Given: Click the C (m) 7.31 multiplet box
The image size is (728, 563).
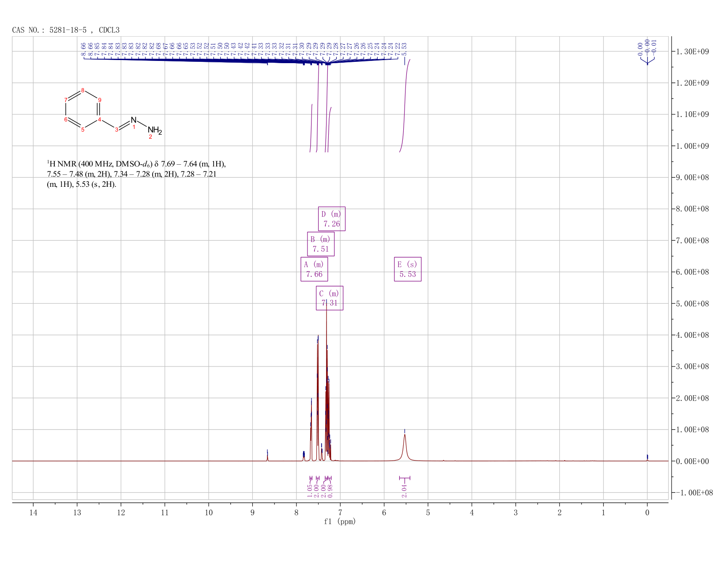Looking at the screenshot, I should point(330,299).
